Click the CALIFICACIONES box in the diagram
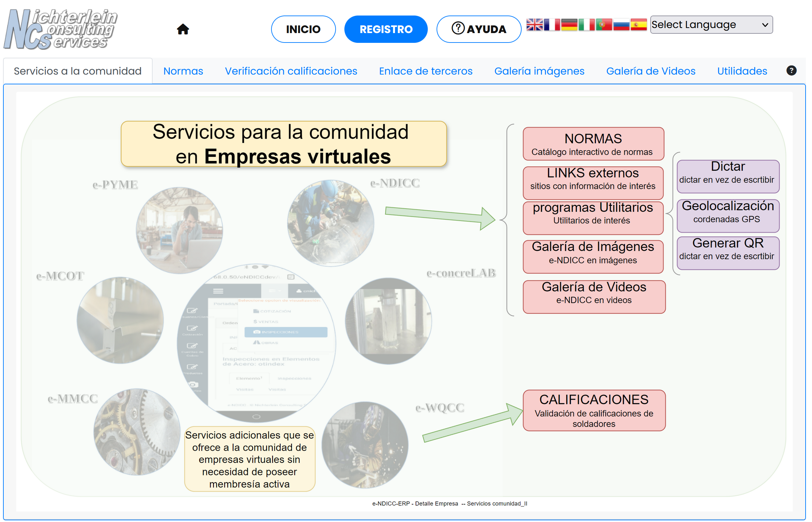812x522 pixels. point(594,410)
